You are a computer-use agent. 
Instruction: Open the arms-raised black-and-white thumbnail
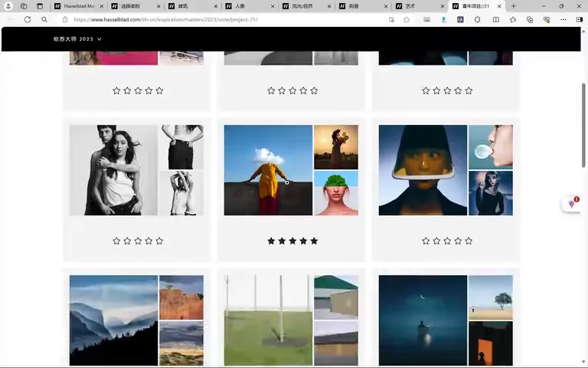tap(181, 193)
